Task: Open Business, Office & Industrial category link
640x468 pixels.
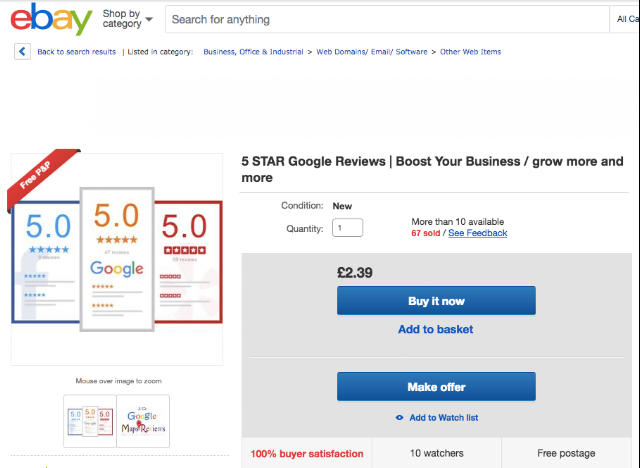Action: pyautogui.click(x=253, y=52)
